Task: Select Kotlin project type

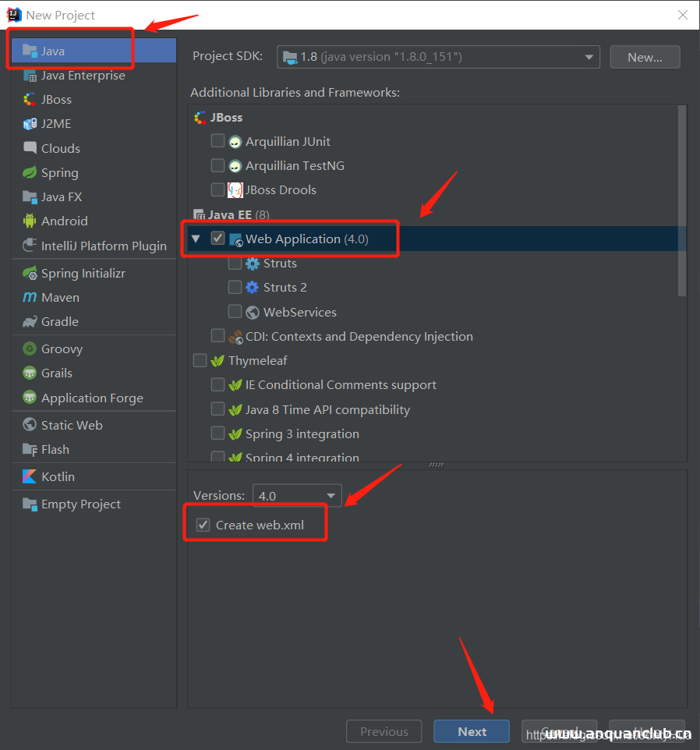Action: [x=94, y=476]
